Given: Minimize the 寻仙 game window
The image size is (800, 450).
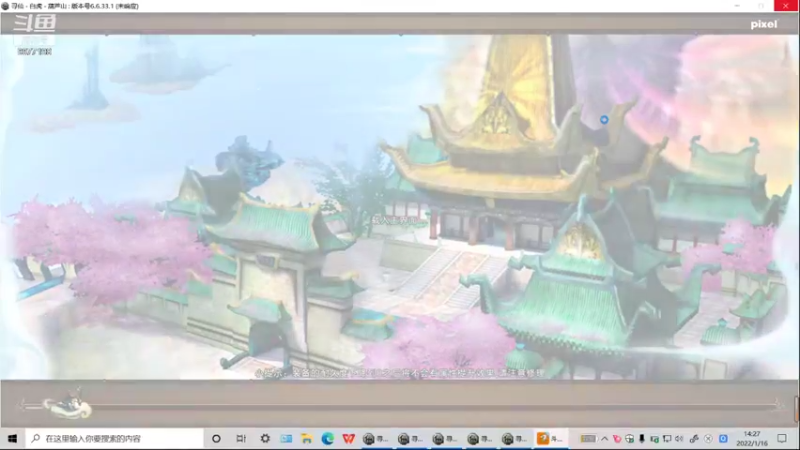Looking at the screenshot, I should pyautogui.click(x=737, y=6).
